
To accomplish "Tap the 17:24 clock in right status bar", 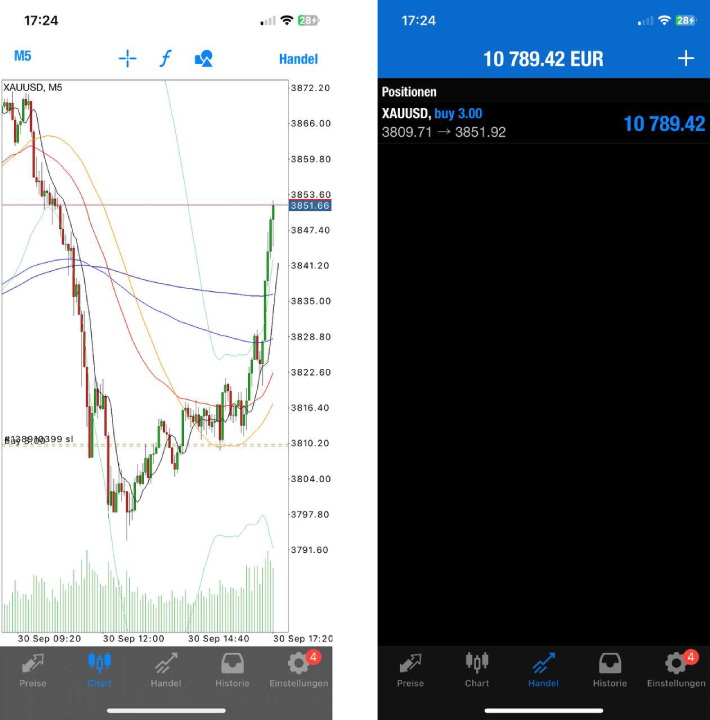I will (x=418, y=21).
